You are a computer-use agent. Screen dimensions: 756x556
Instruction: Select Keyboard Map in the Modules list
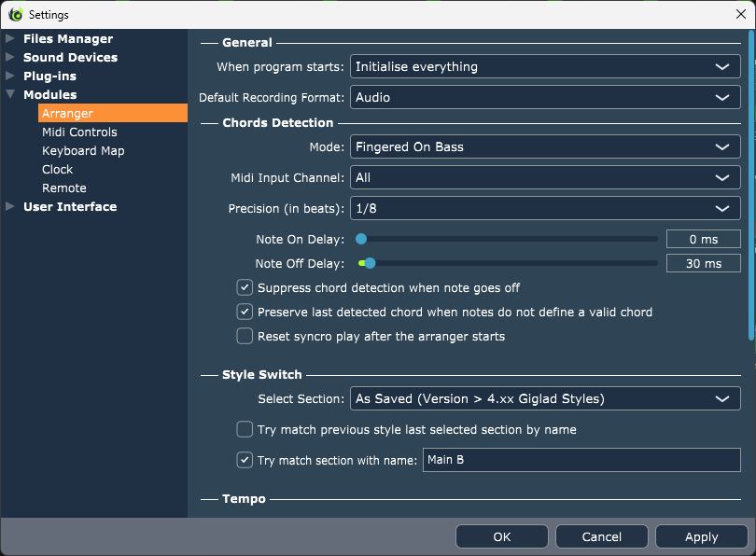83,151
